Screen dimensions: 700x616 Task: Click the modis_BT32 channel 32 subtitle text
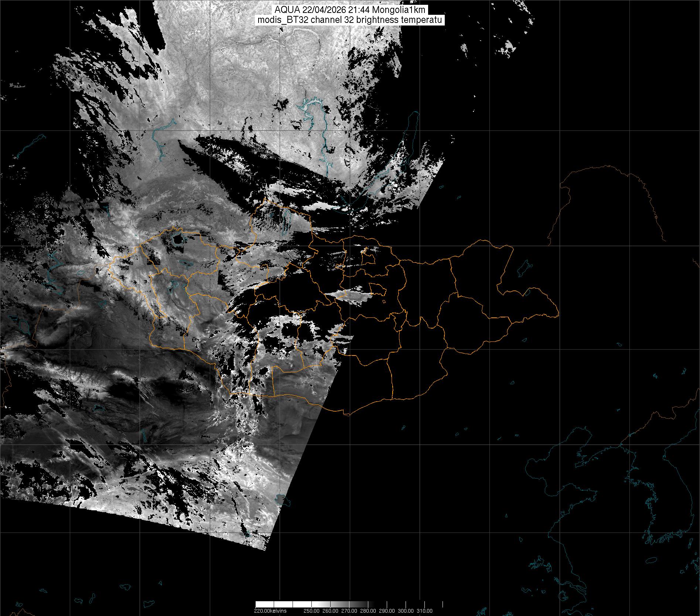tap(350, 20)
